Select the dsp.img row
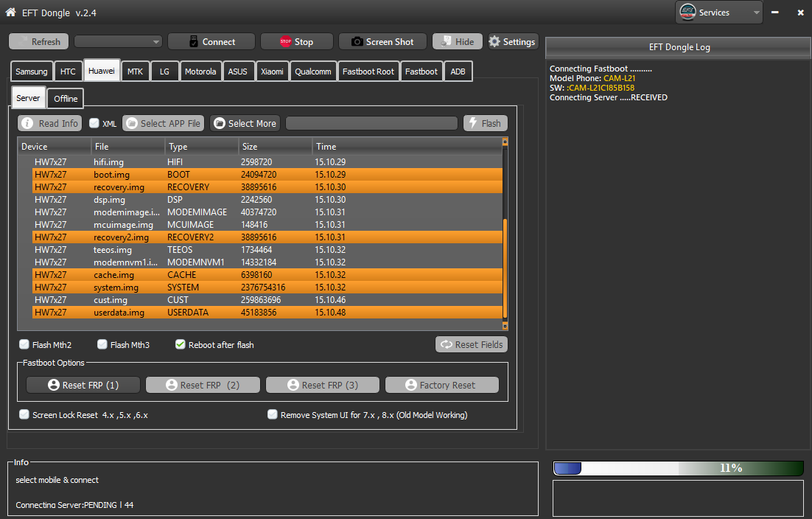The width and height of the screenshot is (812, 519). [267, 199]
